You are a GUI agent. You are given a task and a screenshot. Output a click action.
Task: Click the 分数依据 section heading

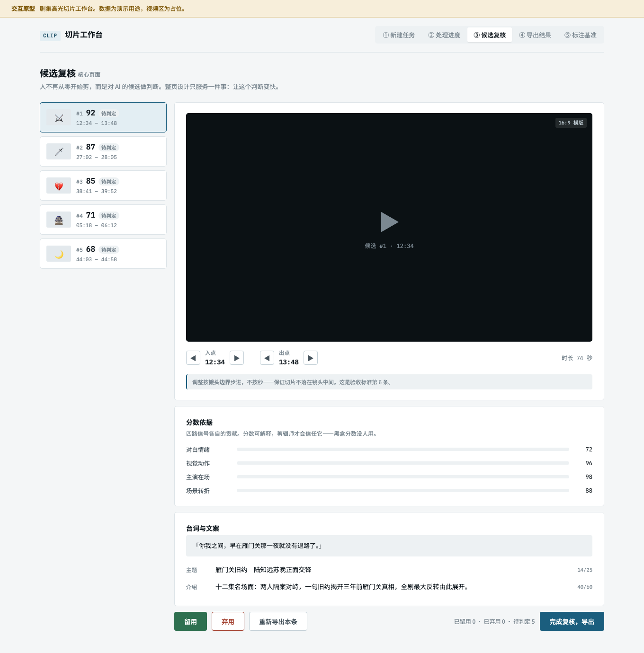(x=199, y=423)
